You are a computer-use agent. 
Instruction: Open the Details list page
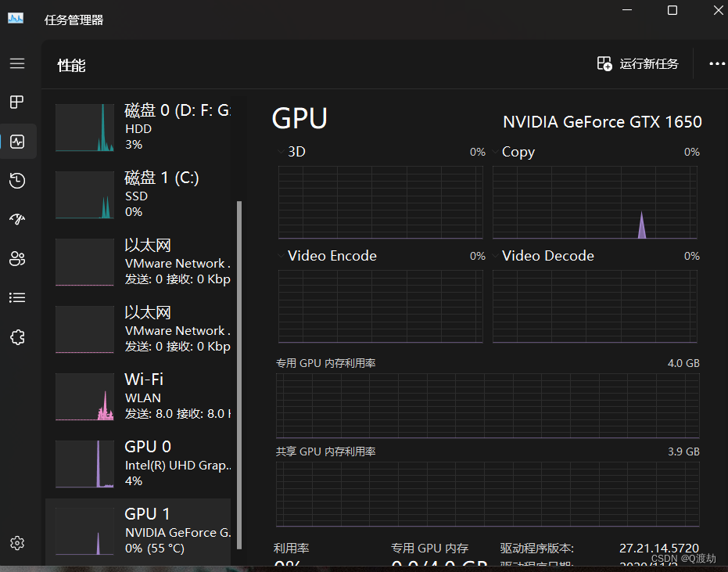coord(17,297)
